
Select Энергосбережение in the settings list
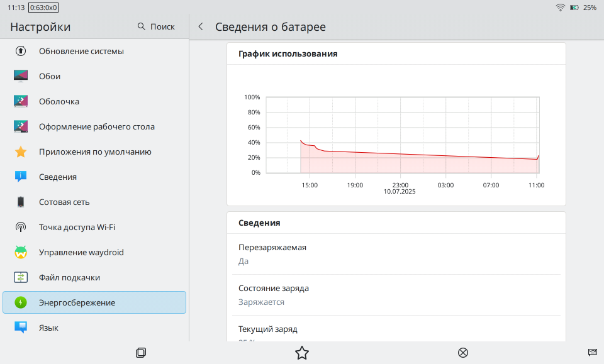(x=94, y=302)
